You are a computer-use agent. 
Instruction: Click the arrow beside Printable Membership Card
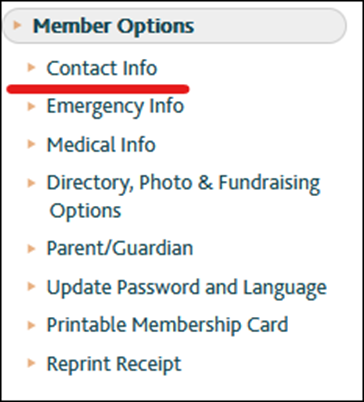tap(31, 325)
